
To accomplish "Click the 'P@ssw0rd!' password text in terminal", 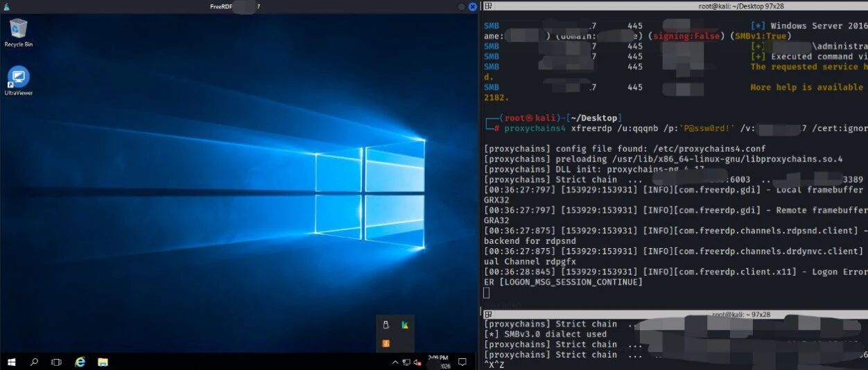I will pyautogui.click(x=706, y=128).
